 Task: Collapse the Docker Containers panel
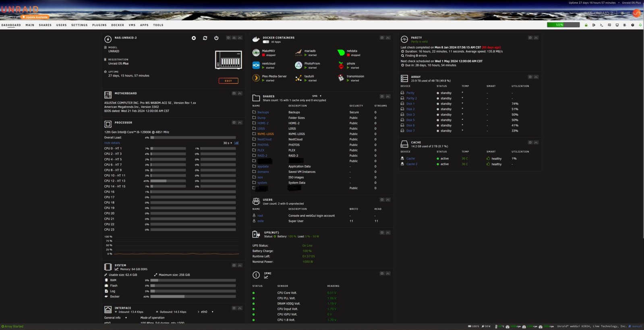[x=388, y=38]
